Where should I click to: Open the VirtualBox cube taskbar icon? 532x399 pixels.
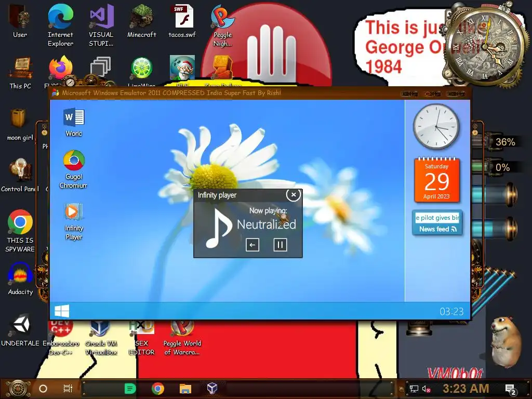click(x=212, y=389)
